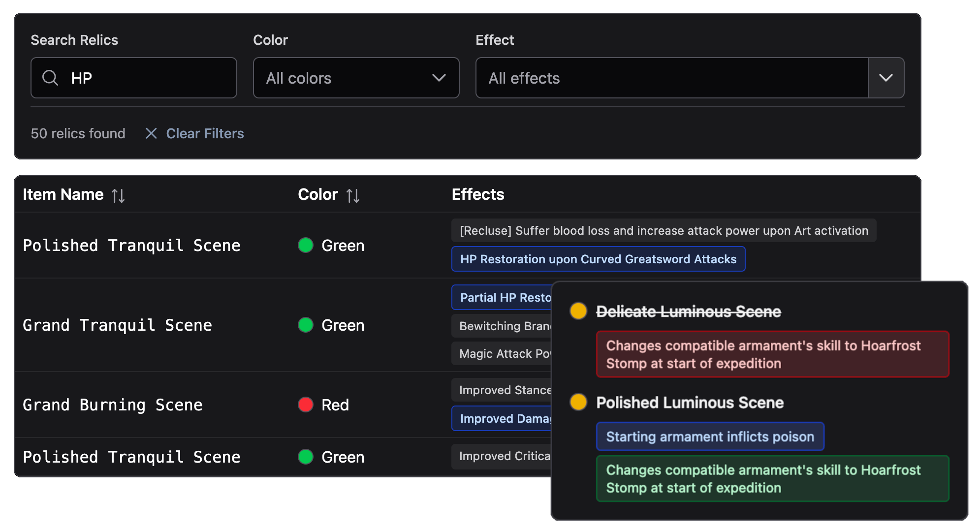Click the red Hoarfrost Stomp effect box
This screenshot has width=980, height=531.
(772, 354)
